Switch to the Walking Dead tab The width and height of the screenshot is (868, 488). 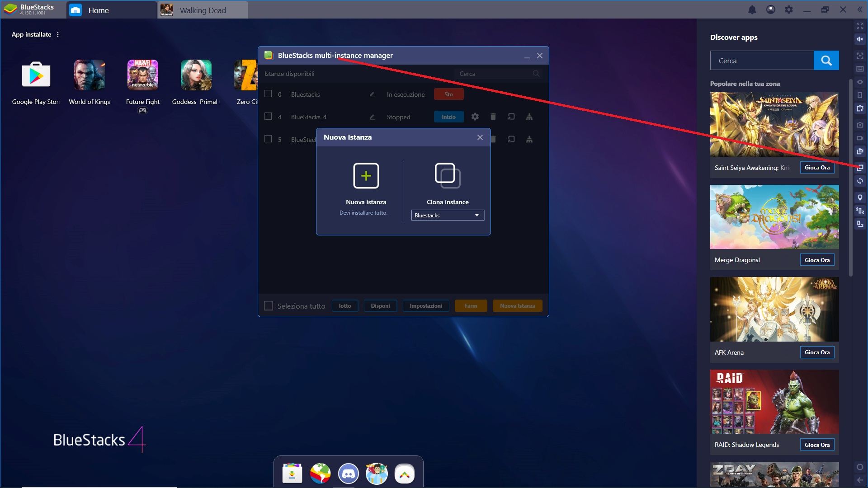[x=203, y=10]
